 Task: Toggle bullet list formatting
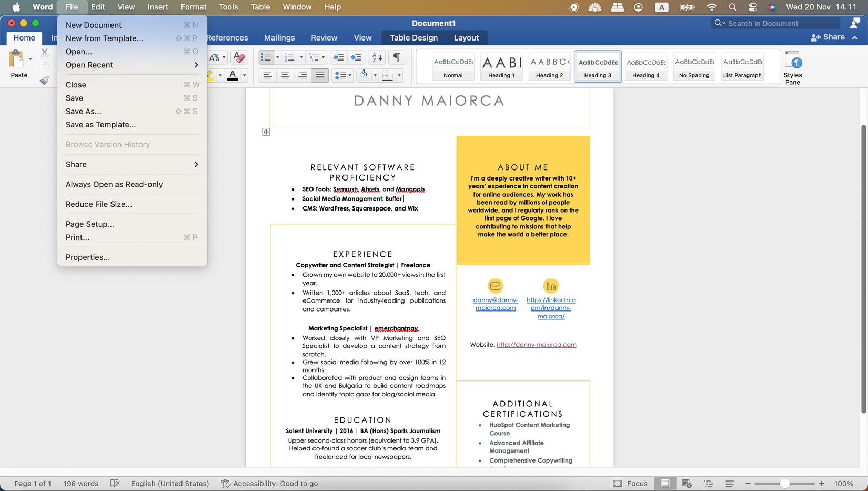(266, 57)
